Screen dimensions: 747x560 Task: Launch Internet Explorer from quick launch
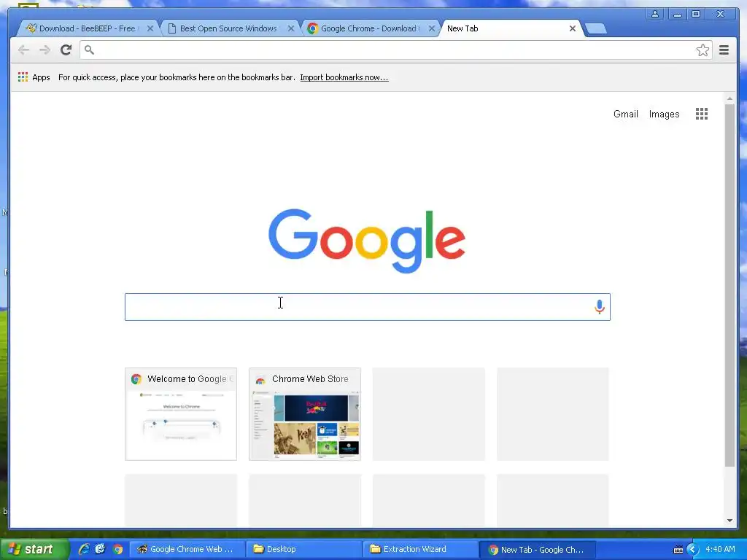(84, 549)
